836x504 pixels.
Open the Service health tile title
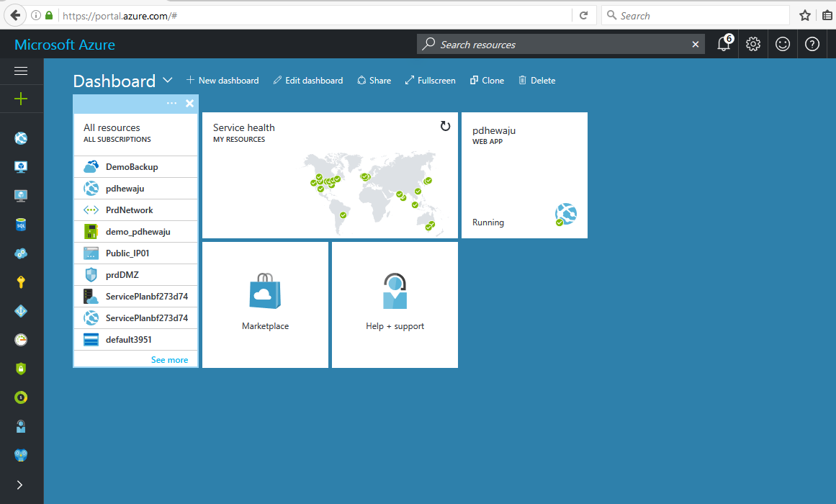coord(243,127)
